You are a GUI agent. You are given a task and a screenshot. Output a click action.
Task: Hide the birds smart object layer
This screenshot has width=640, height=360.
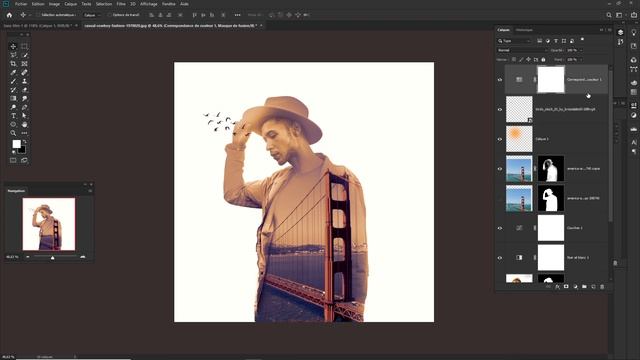coord(500,109)
